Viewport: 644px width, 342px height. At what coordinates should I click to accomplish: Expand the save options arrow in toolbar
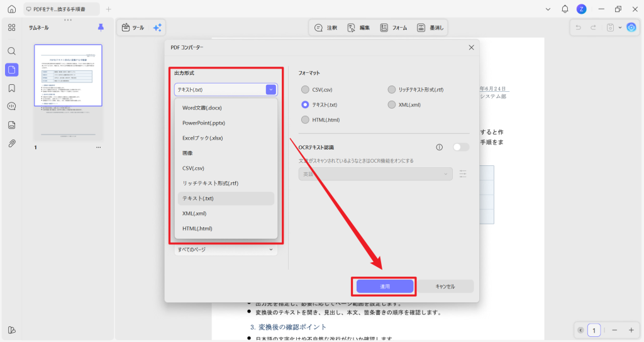pos(620,28)
